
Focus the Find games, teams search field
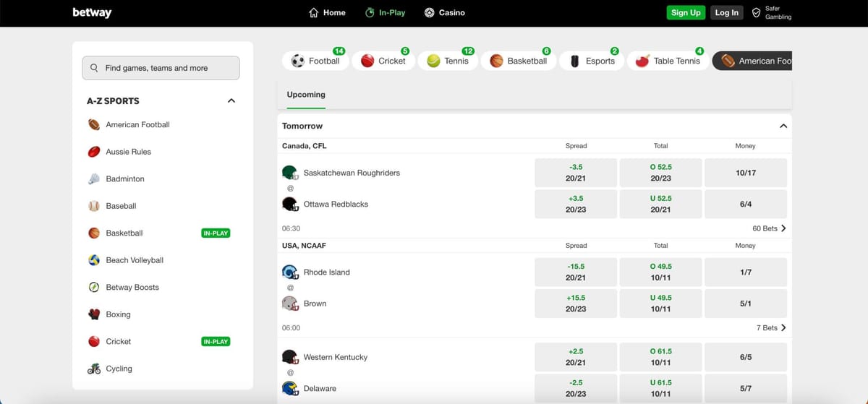point(161,68)
